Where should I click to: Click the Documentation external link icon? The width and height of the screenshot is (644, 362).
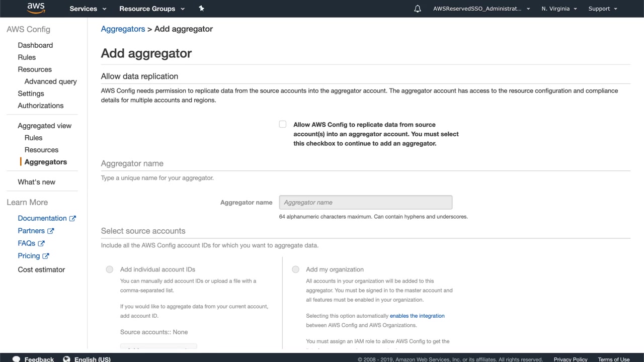(x=72, y=218)
